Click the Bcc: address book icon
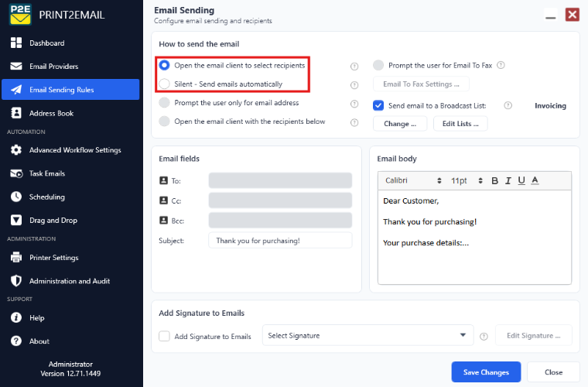Screen dimensions: 588x387 coord(163,220)
